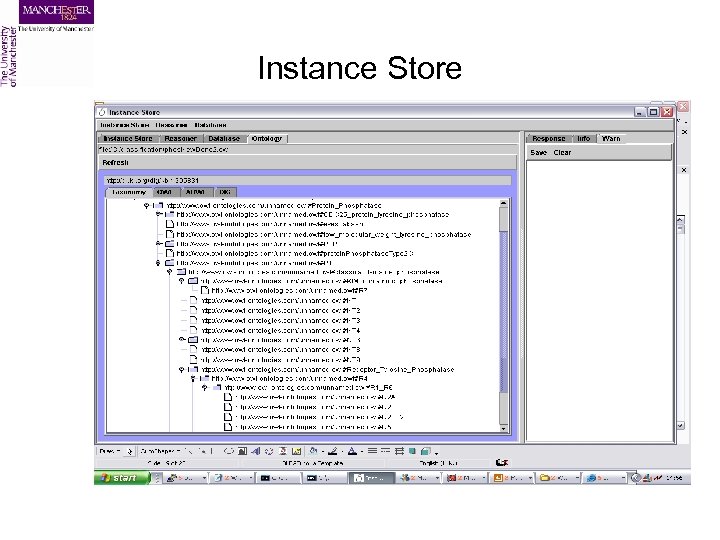Viewport: 720px width, 540px height.
Task: Switch to the Reasoner tab
Action: pyautogui.click(x=180, y=139)
